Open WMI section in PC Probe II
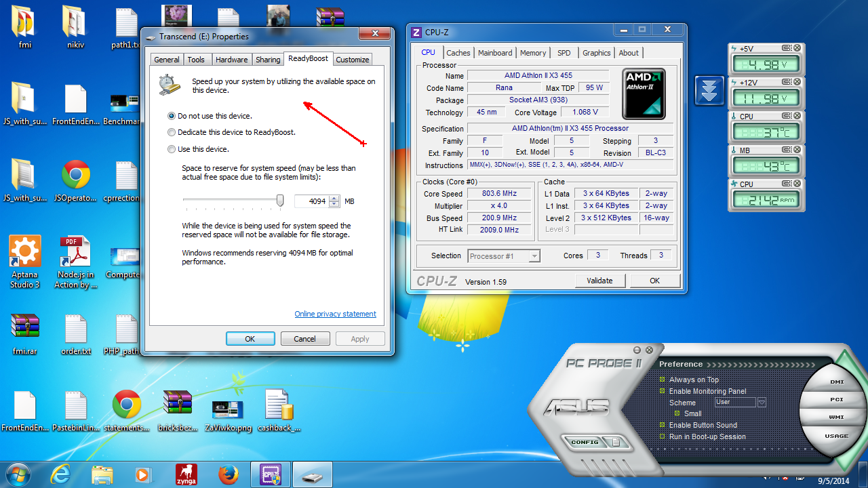The image size is (868, 488). (837, 417)
